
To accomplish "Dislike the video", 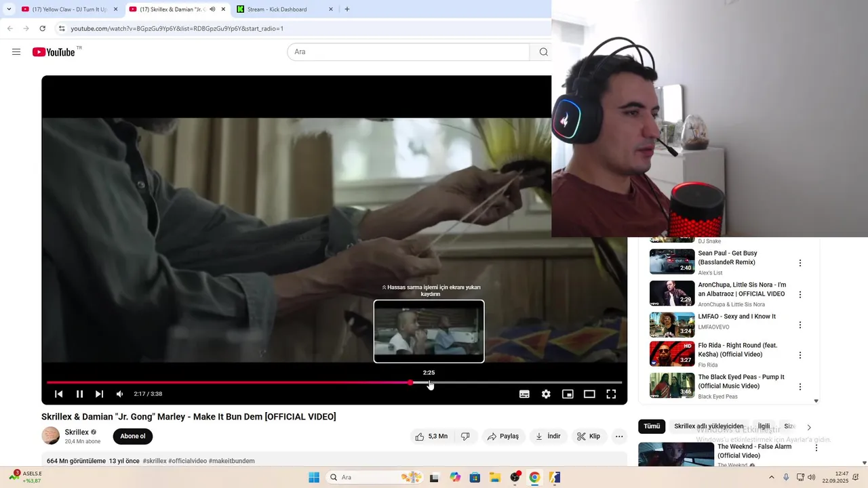I will 465,436.
